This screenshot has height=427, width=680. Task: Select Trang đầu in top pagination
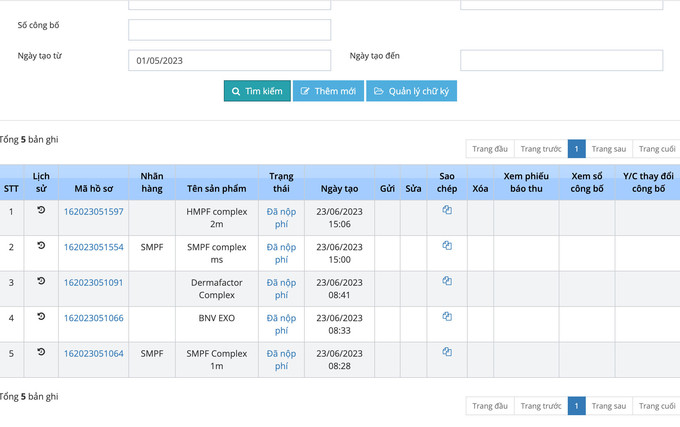click(x=490, y=149)
